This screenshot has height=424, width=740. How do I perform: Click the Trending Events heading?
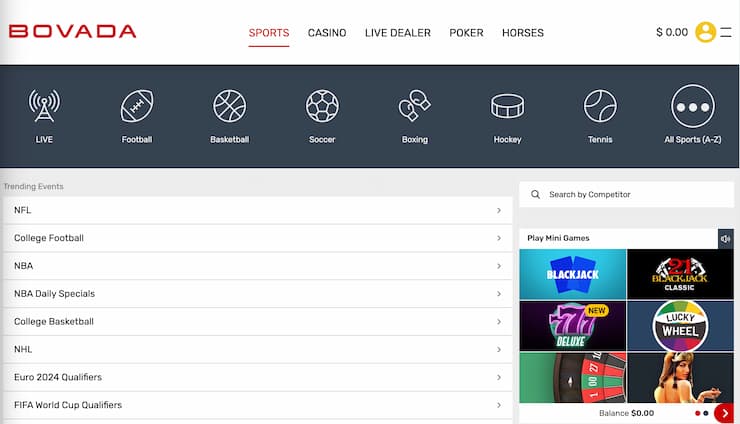(x=33, y=187)
